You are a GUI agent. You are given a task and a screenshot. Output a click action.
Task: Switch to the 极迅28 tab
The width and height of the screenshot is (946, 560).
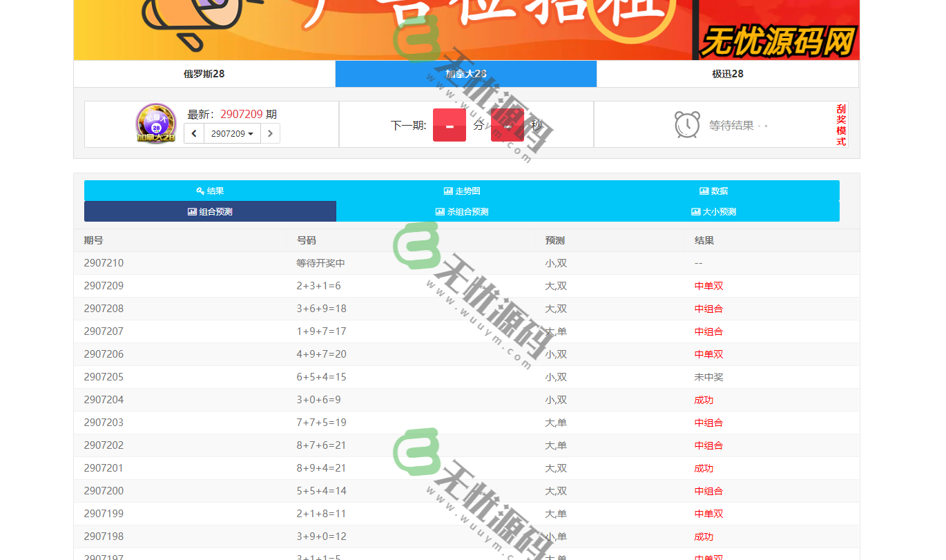[x=727, y=74]
